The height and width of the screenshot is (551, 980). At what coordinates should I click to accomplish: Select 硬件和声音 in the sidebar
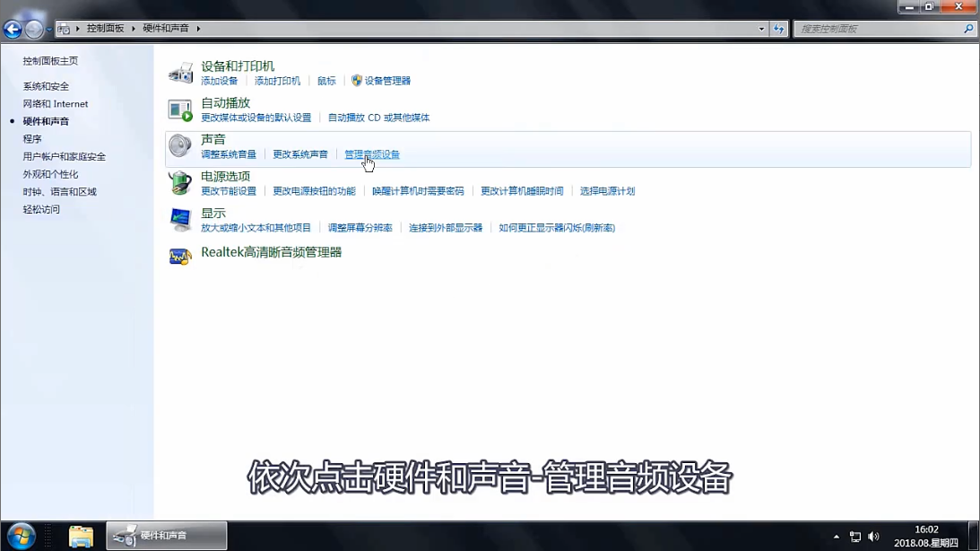tap(47, 121)
